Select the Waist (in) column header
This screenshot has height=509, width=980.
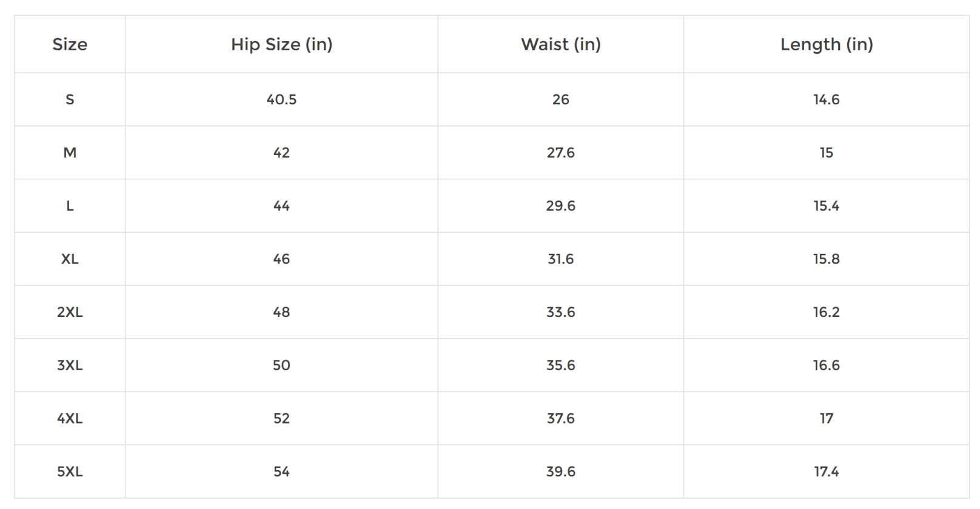(560, 44)
